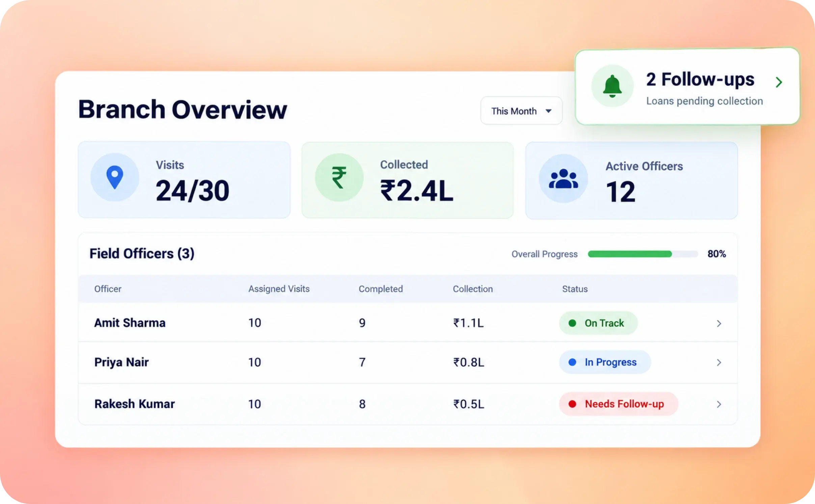The image size is (815, 504).
Task: Click Priya Nair's completed value 7
Action: click(x=362, y=362)
